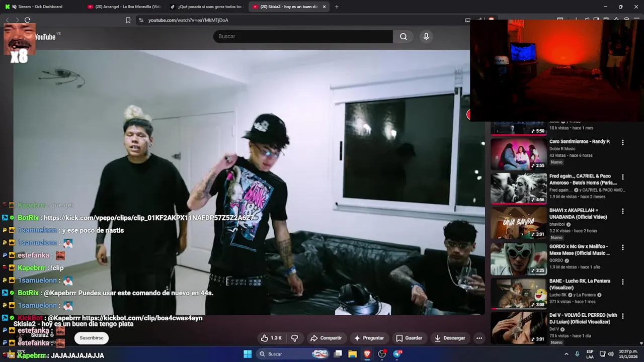This screenshot has width=644, height=362.
Task: Click the Descargar download button
Action: click(450, 338)
